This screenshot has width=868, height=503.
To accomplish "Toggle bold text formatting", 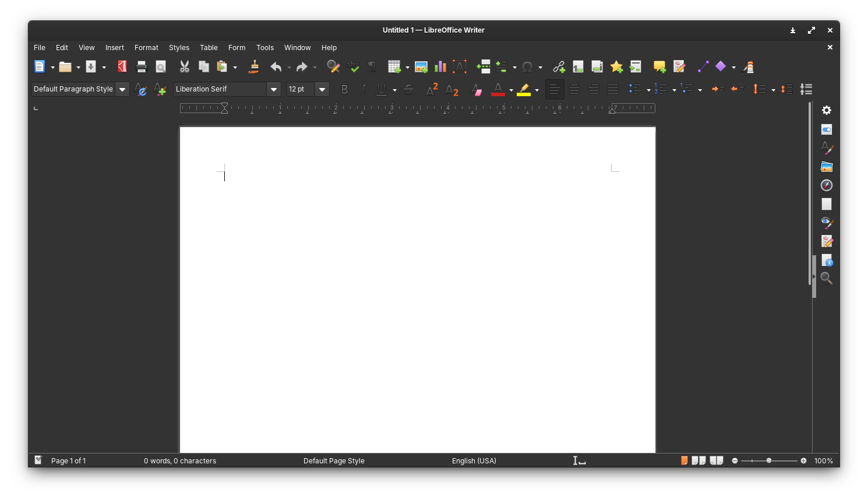I will [x=344, y=89].
